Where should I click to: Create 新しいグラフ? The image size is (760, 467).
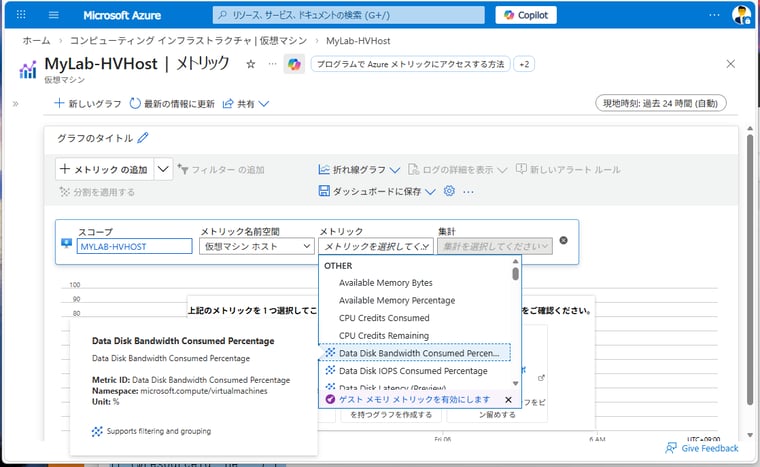click(x=88, y=103)
